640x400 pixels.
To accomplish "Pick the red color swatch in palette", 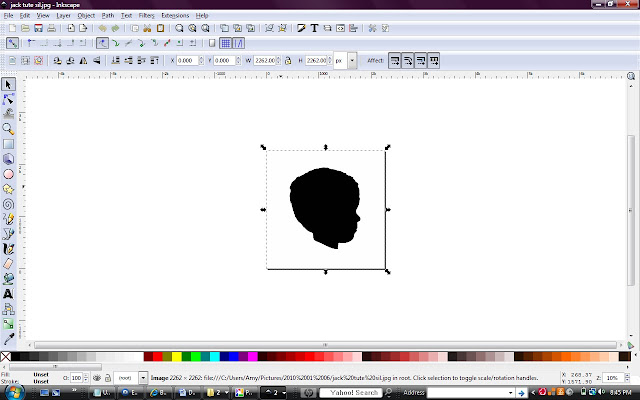I will pos(158,357).
